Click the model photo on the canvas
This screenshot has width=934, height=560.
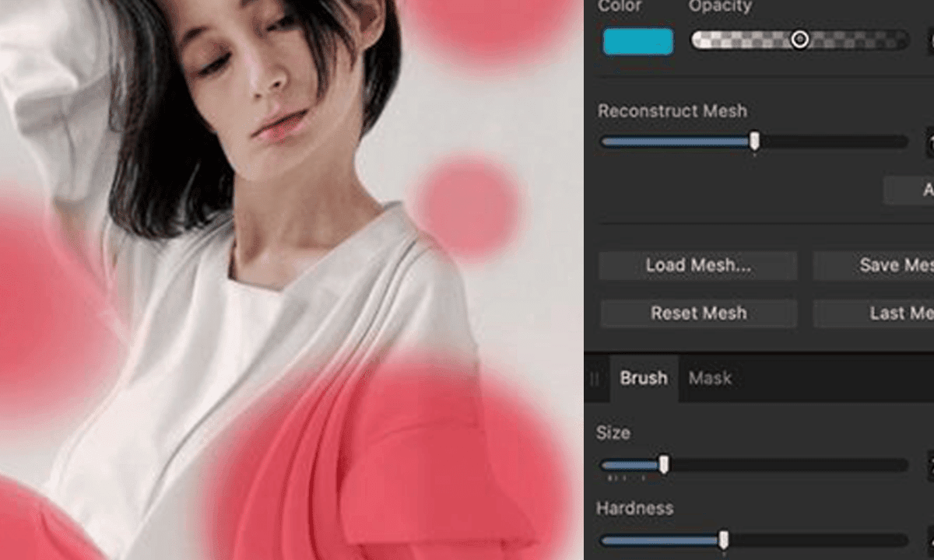tap(249, 233)
